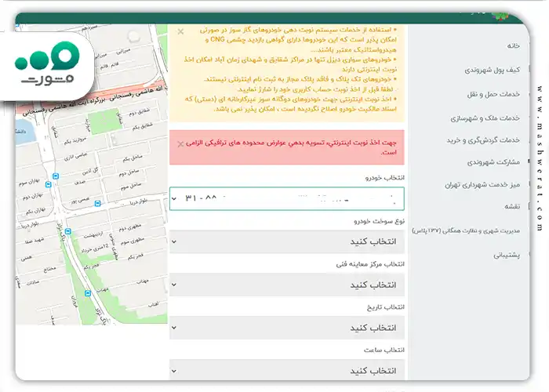This screenshot has height=392, width=549.
Task: Click the انتخاب ساعت field label
Action: click(384, 350)
